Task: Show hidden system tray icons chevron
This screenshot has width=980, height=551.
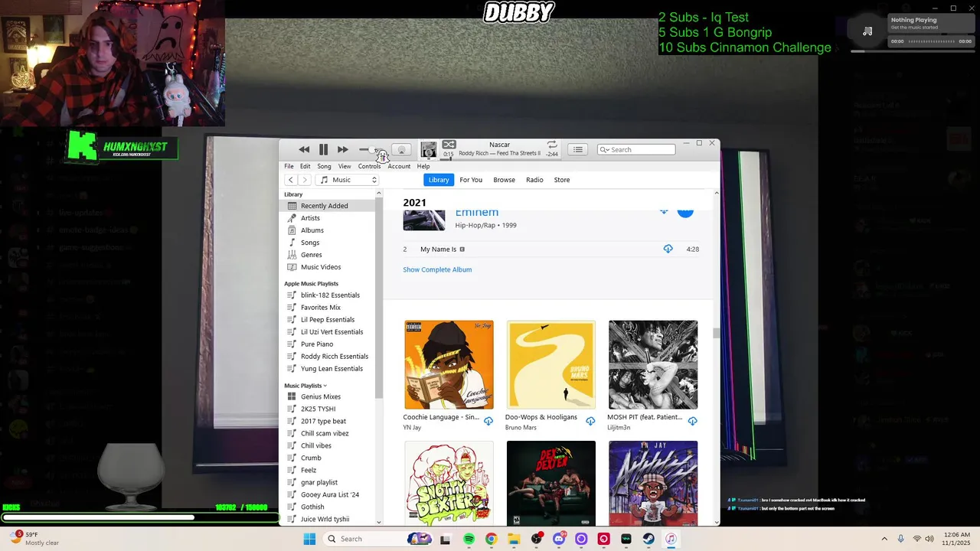Action: coord(884,539)
